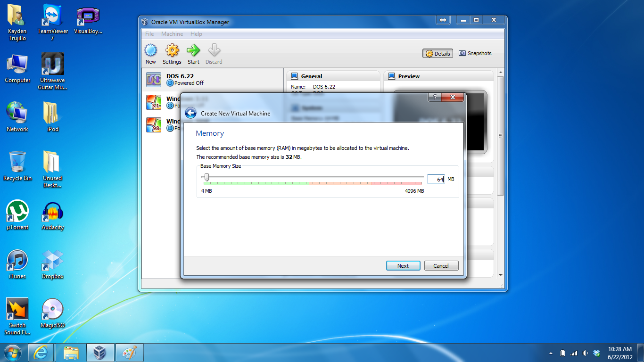
Task: Launch Internet Explorer from taskbar
Action: (x=41, y=353)
